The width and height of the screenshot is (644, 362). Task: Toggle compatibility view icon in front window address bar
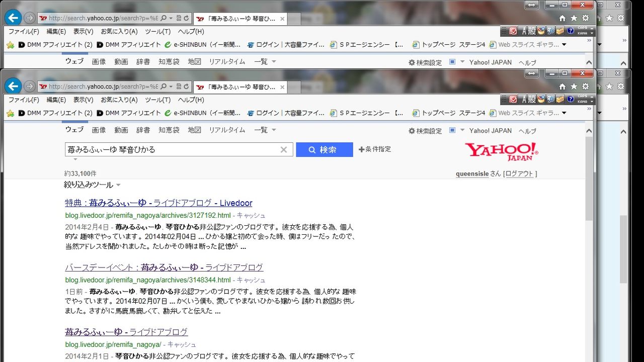[x=179, y=86]
